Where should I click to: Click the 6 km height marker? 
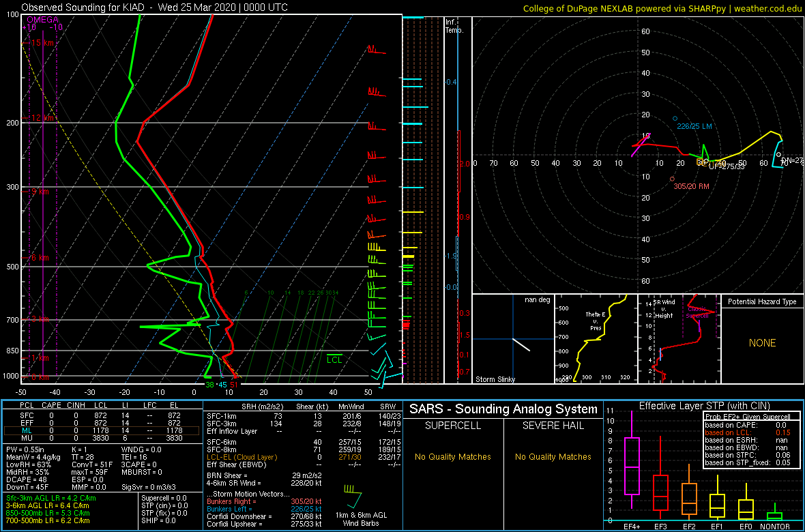click(x=36, y=257)
